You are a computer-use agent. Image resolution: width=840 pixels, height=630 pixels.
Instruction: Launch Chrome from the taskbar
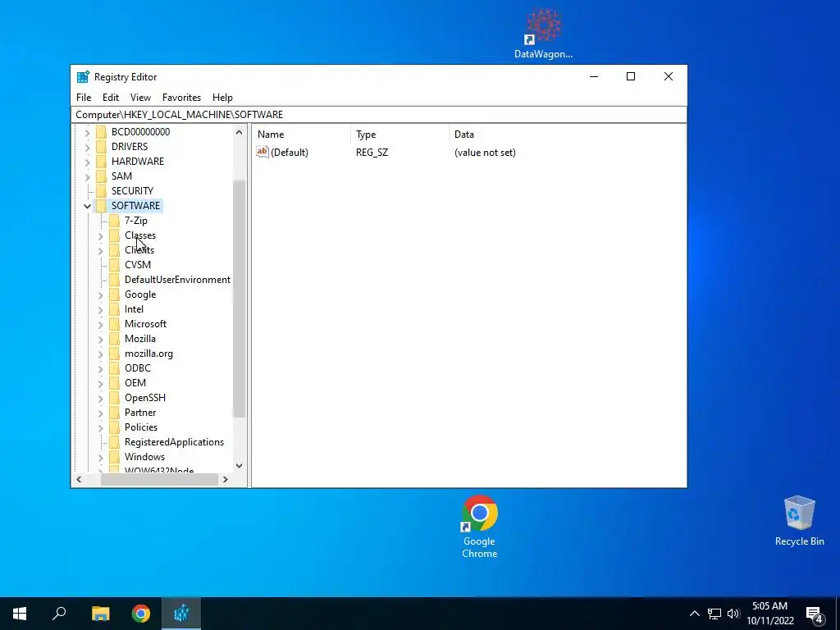click(x=141, y=614)
